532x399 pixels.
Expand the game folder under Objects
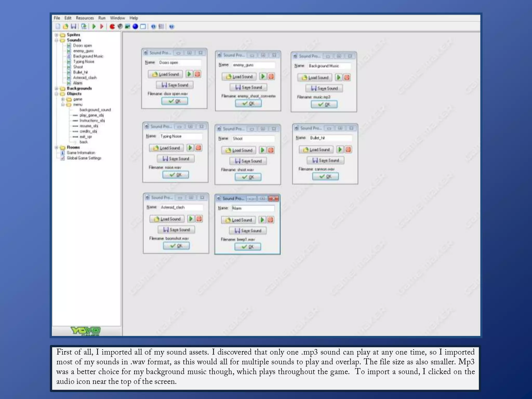[63, 99]
